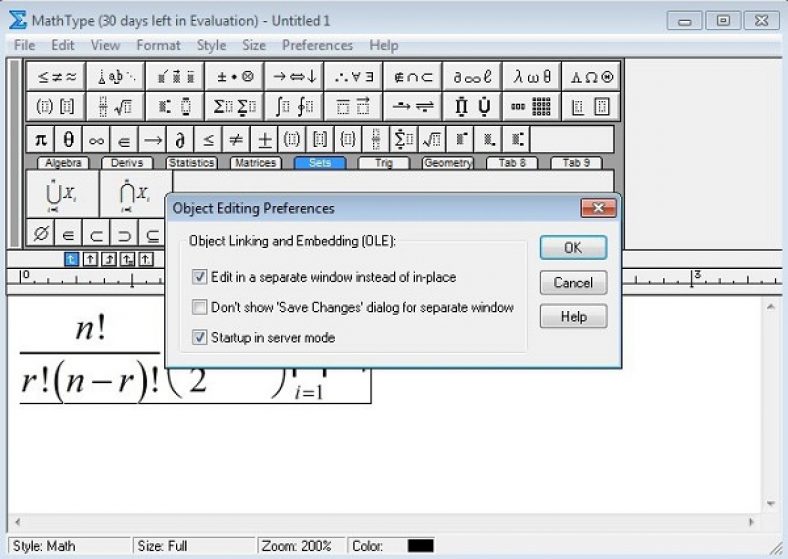Switch to the Statistics tab
Viewport: 788px width, 559px height.
pos(191,163)
